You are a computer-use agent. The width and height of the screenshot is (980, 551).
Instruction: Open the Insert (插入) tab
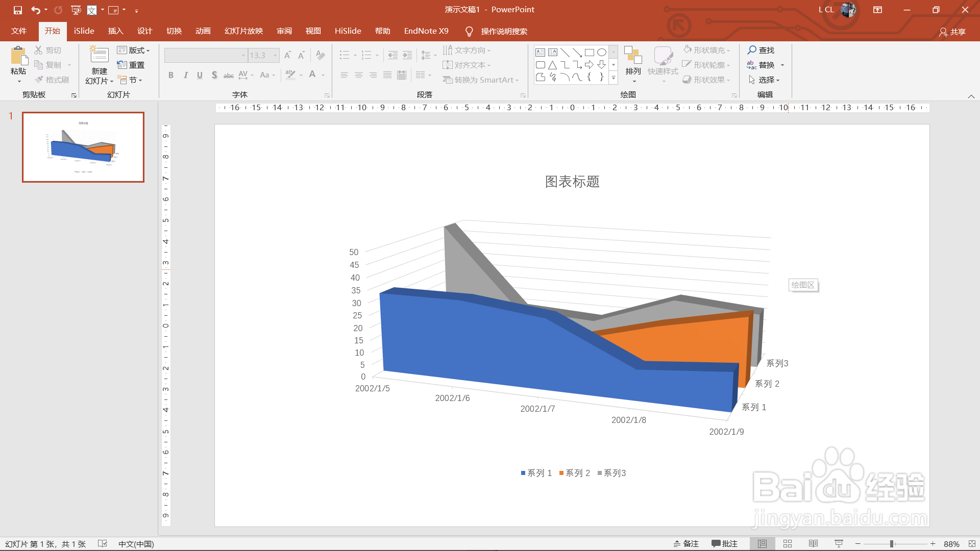tap(115, 31)
